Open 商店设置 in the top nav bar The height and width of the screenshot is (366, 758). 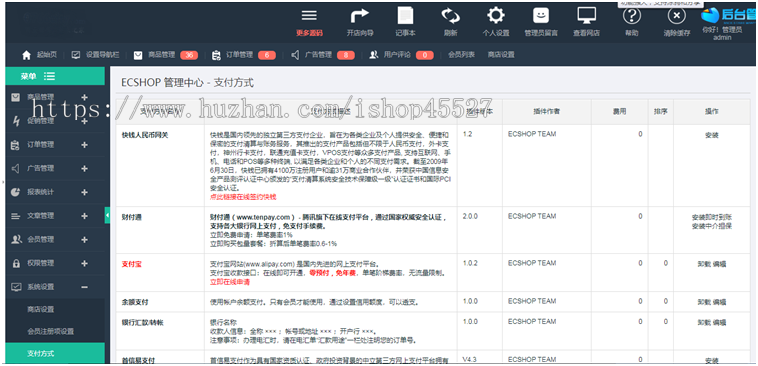pos(501,55)
